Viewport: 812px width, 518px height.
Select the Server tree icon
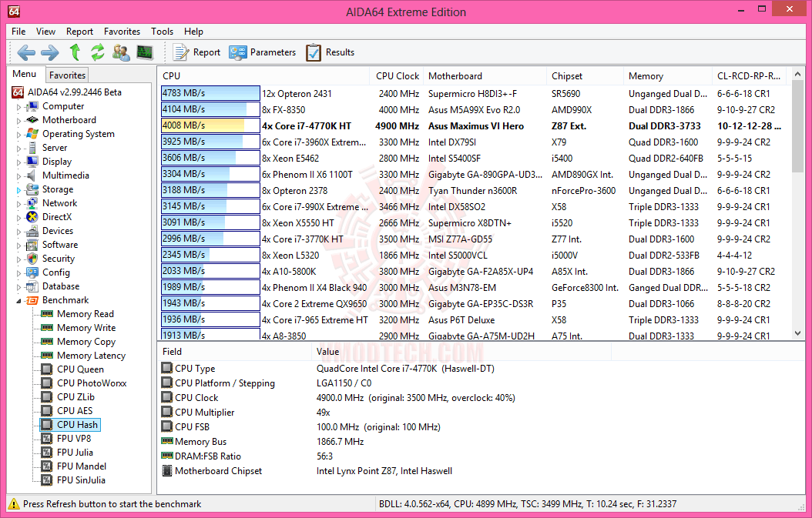coord(32,148)
